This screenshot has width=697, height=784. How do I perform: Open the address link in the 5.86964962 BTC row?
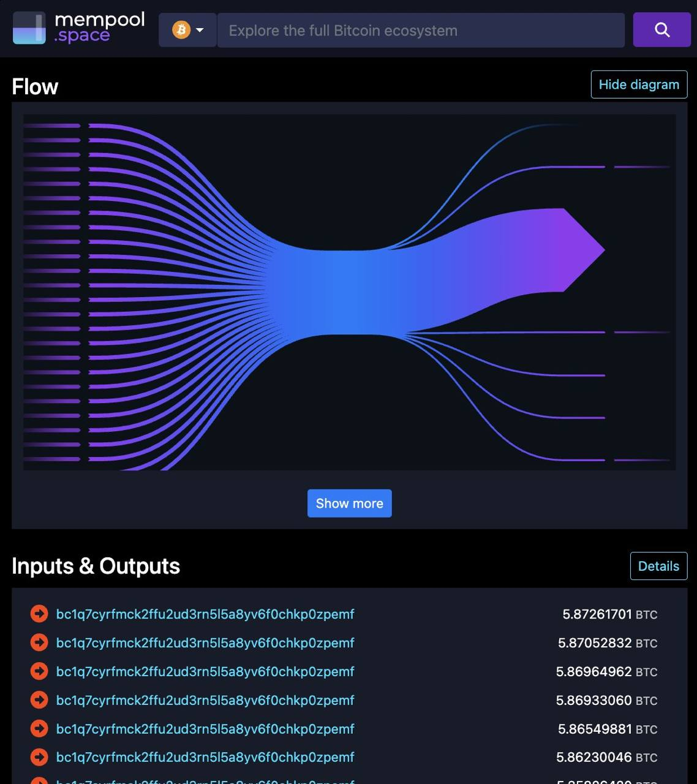coord(205,672)
